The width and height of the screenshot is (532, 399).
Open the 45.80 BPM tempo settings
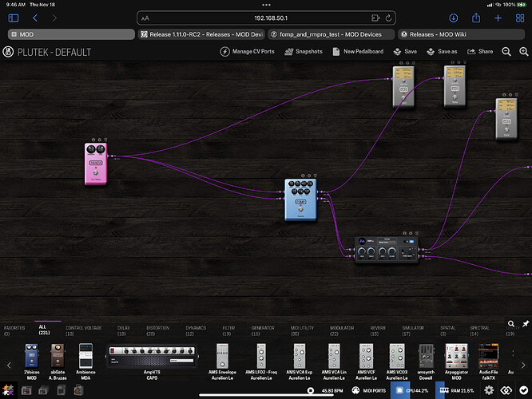[x=332, y=390]
